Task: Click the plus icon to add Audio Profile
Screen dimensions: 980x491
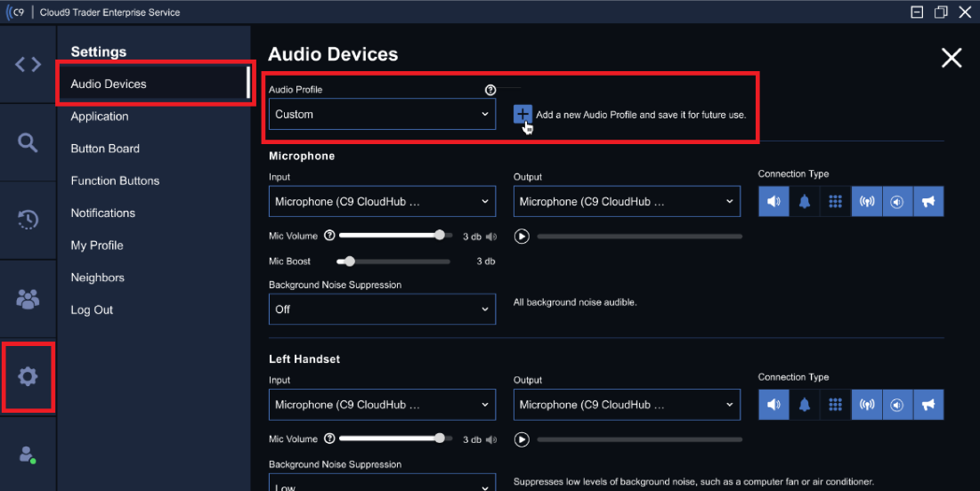Action: pyautogui.click(x=522, y=114)
